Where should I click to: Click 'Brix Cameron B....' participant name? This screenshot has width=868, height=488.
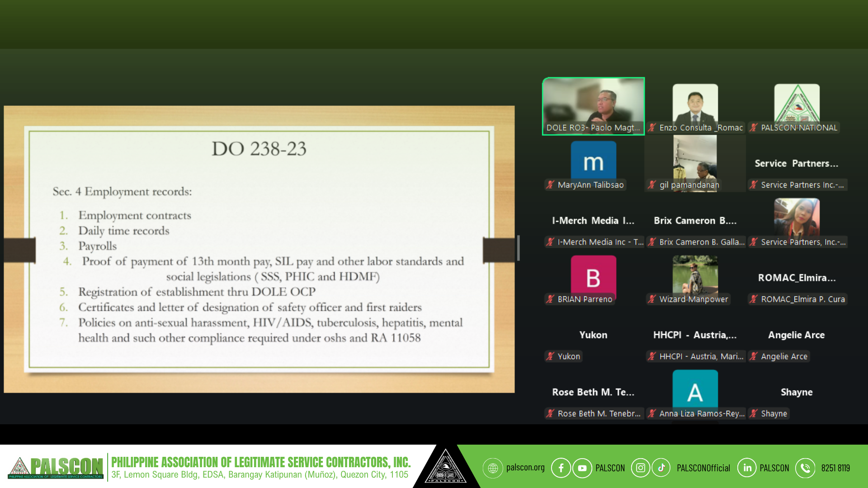695,221
